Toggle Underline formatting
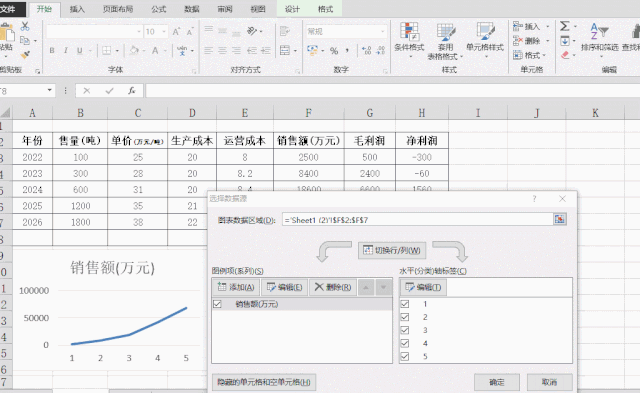This screenshot has height=393, width=640. [x=80, y=51]
